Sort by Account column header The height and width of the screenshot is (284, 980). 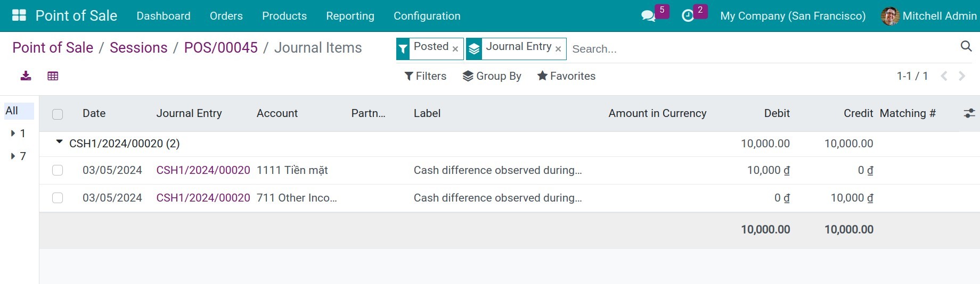point(277,113)
